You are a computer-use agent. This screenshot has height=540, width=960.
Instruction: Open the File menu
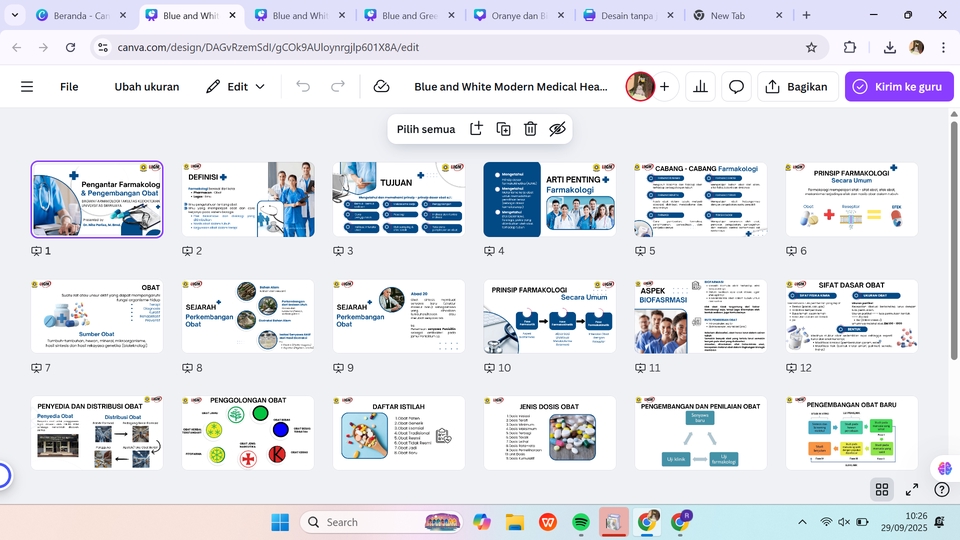point(69,87)
